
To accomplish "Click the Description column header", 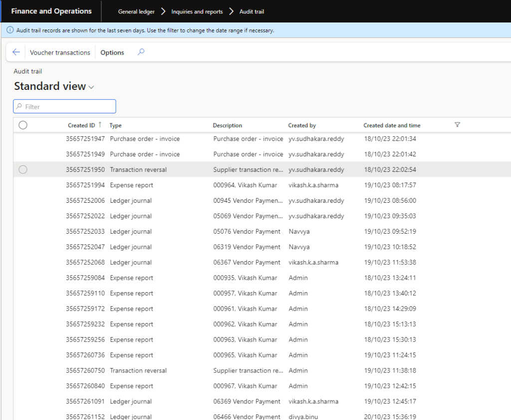I will pos(228,125).
